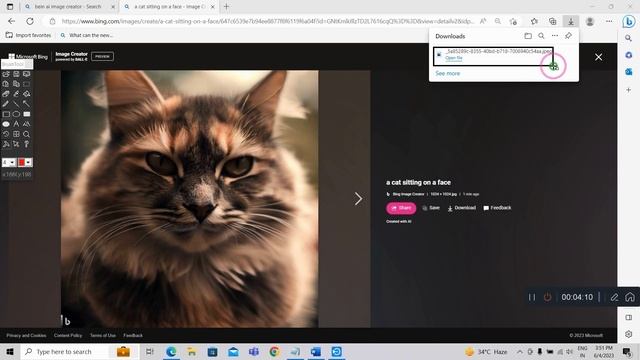Image resolution: width=640 pixels, height=360 pixels.
Task: Click the home icon on recorder bar
Action: [630, 297]
